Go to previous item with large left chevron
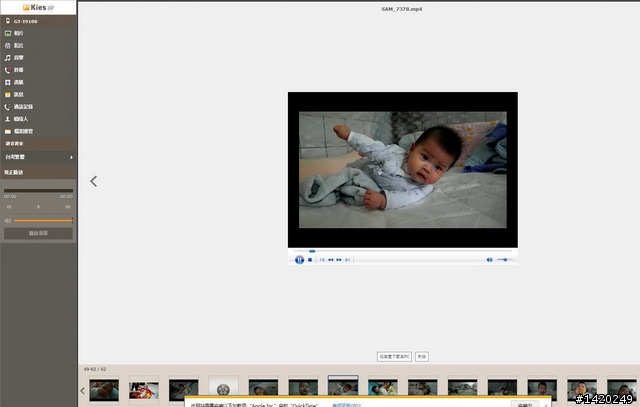 point(94,181)
